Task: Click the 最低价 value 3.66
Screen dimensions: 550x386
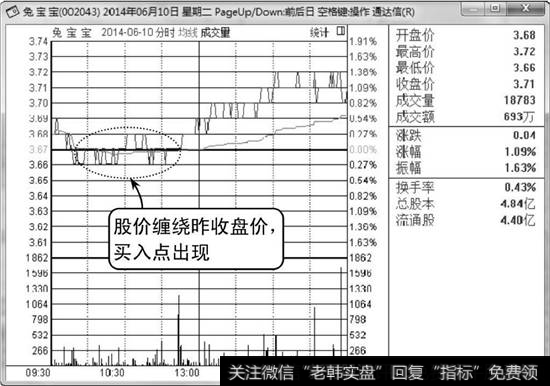Action: 524,68
